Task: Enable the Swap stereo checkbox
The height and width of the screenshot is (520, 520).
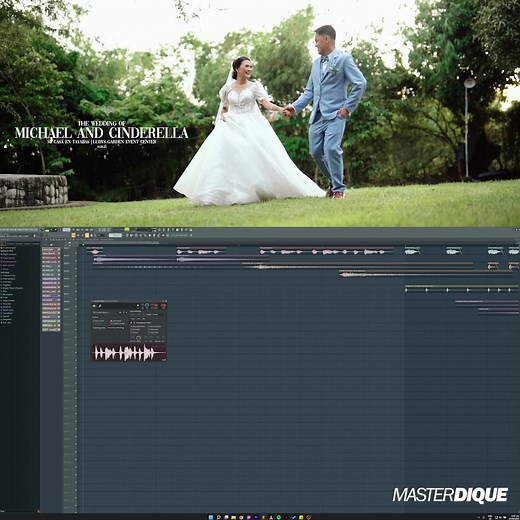Action: coord(154,332)
